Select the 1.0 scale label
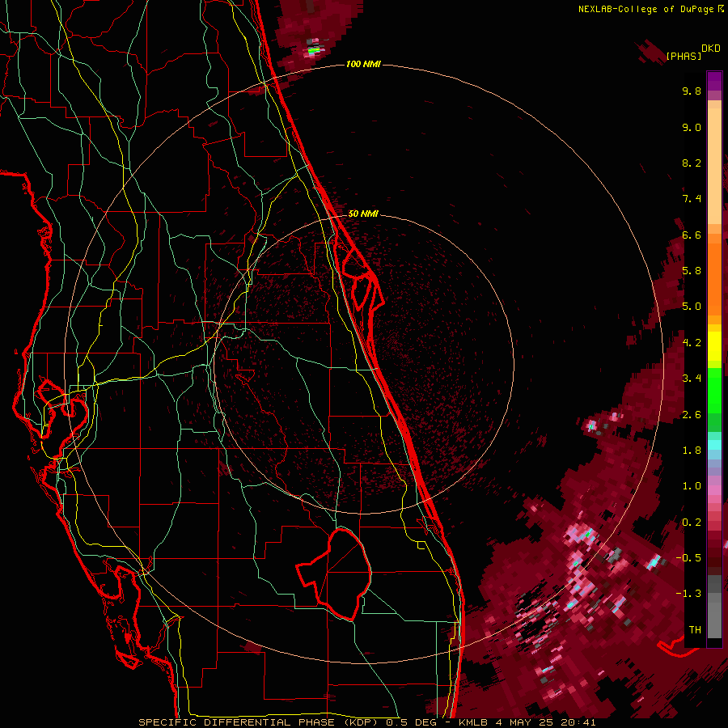This screenshot has width=728, height=728. (x=692, y=486)
